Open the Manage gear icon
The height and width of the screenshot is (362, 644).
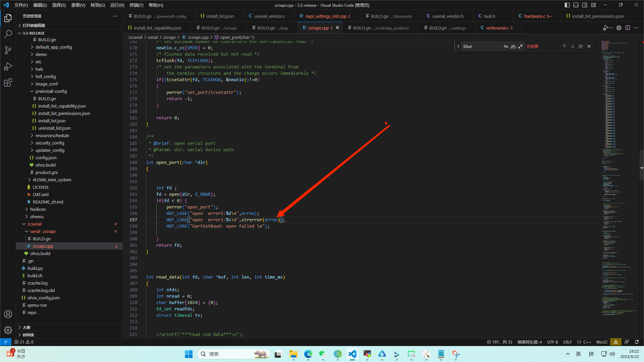(8, 330)
